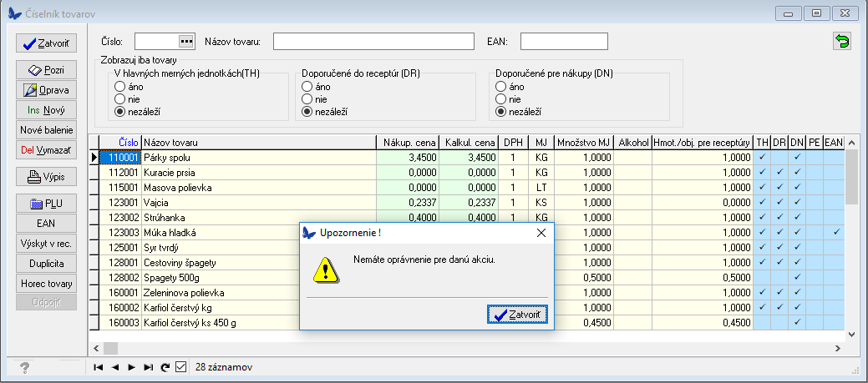Click the Nové balenie button

(x=47, y=130)
